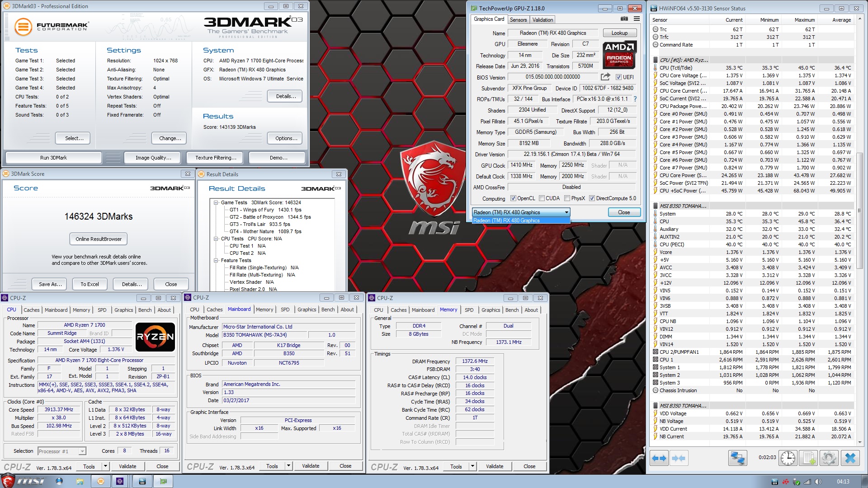This screenshot has height=488, width=868.
Task: Open the Processor #1 selection dropdown
Action: pos(62,451)
